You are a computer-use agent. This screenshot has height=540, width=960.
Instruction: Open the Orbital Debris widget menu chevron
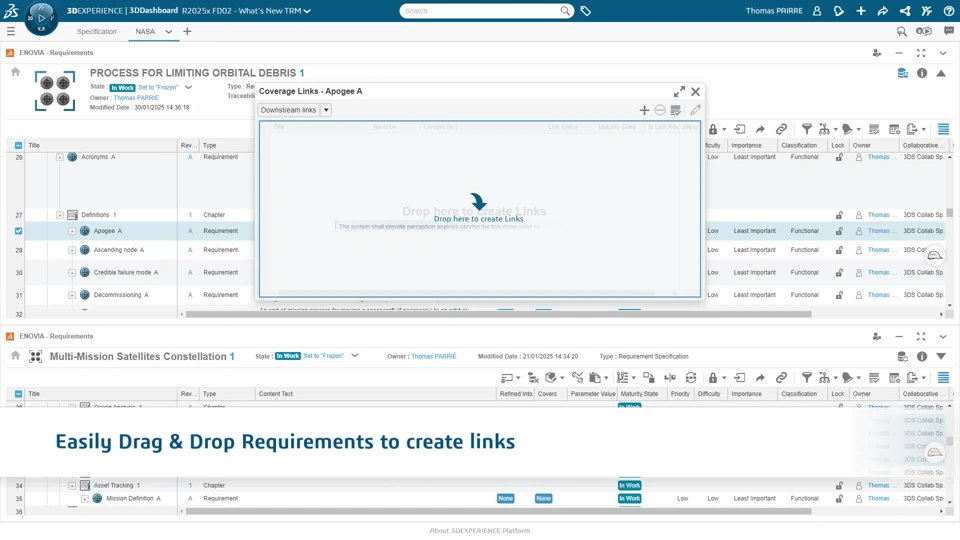[x=943, y=53]
